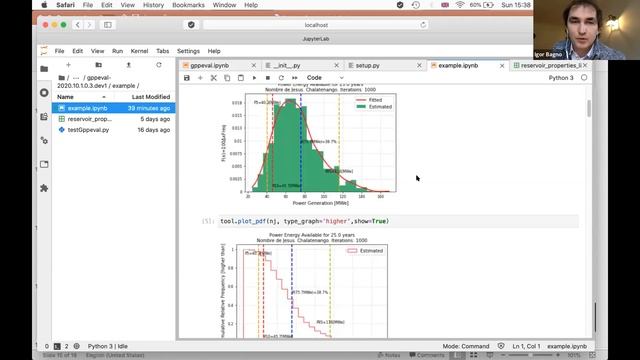Open the Apple menu
The image size is (640, 360).
coord(44,5)
